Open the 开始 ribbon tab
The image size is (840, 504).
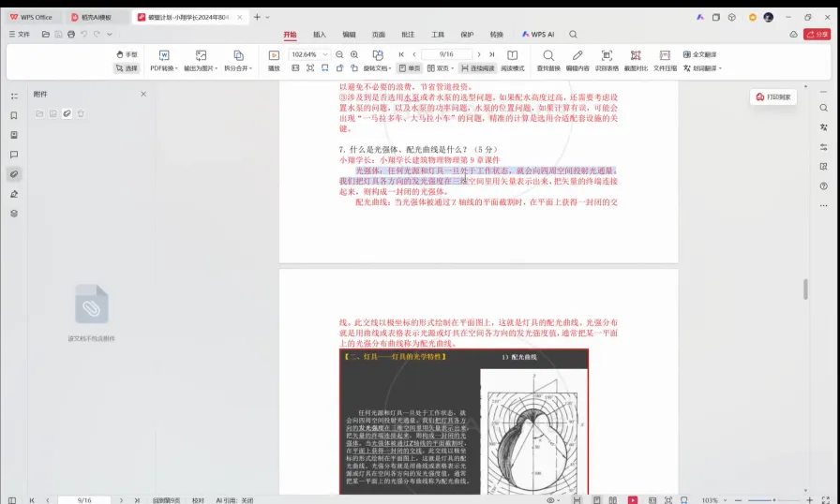[x=290, y=35]
